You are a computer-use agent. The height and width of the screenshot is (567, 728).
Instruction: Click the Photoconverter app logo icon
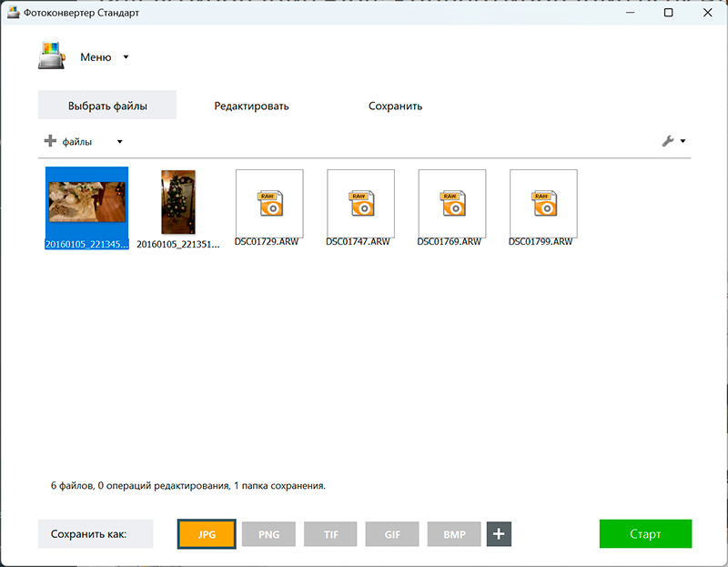[x=52, y=56]
